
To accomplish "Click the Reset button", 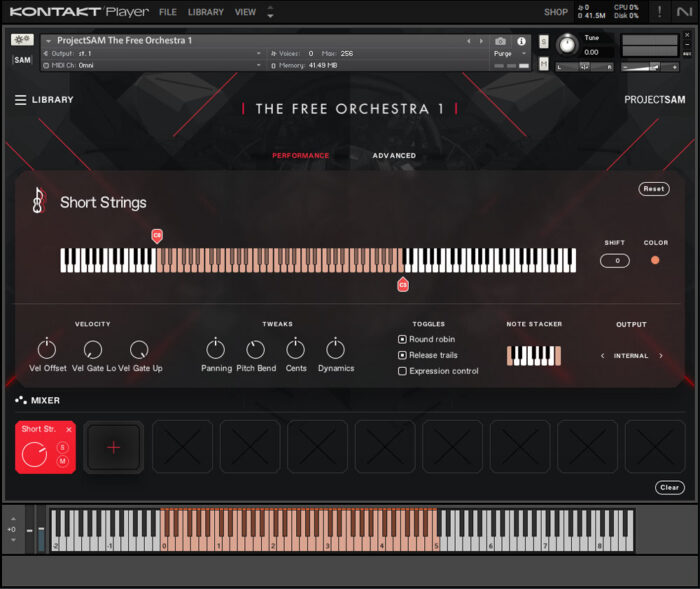I will click(654, 189).
